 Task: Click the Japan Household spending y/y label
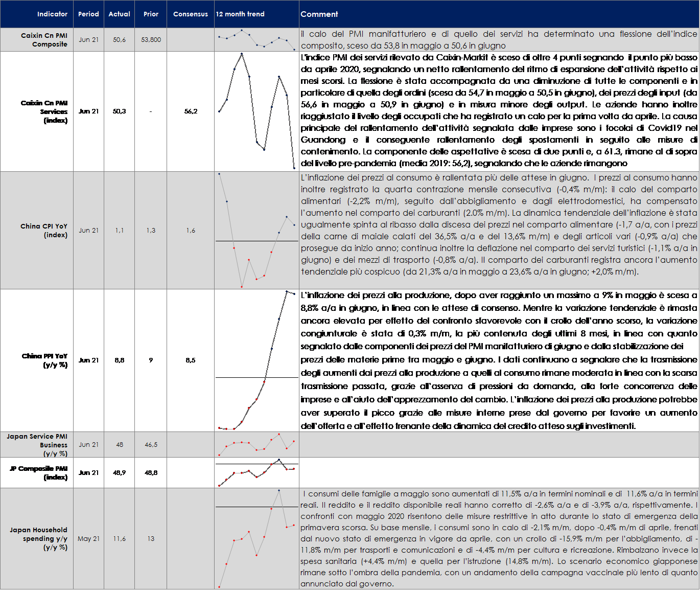click(39, 538)
